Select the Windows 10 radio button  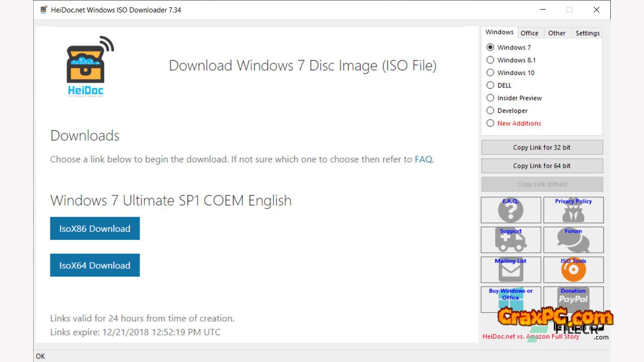(x=490, y=72)
